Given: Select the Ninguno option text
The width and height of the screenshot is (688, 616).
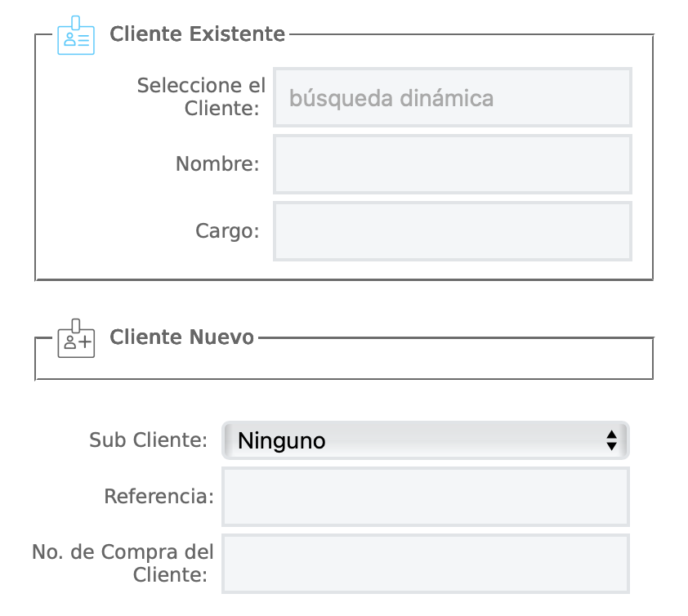Looking at the screenshot, I should [282, 441].
